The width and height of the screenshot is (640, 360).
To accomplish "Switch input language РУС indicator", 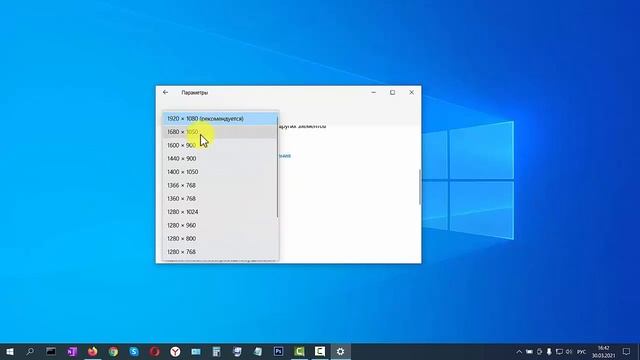I will (582, 352).
